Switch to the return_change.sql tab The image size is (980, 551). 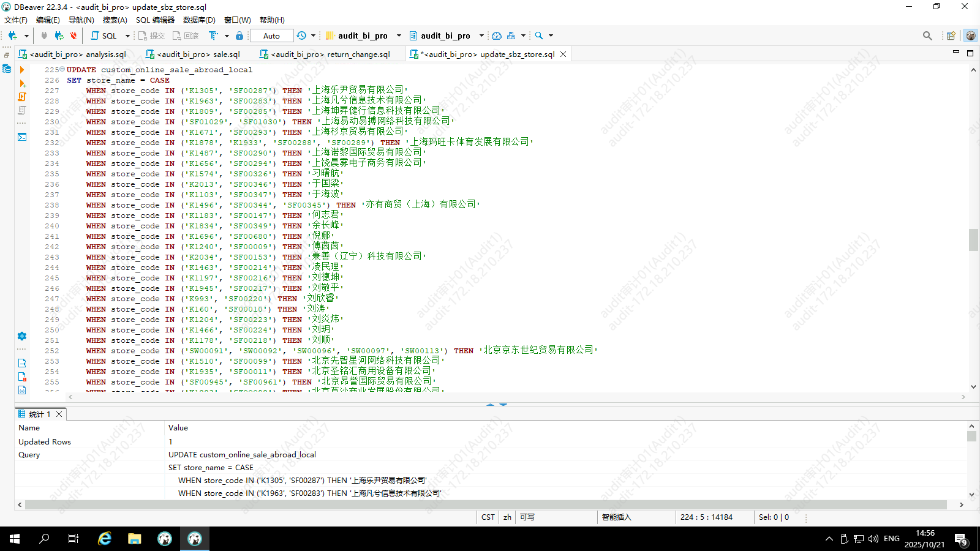[331, 54]
